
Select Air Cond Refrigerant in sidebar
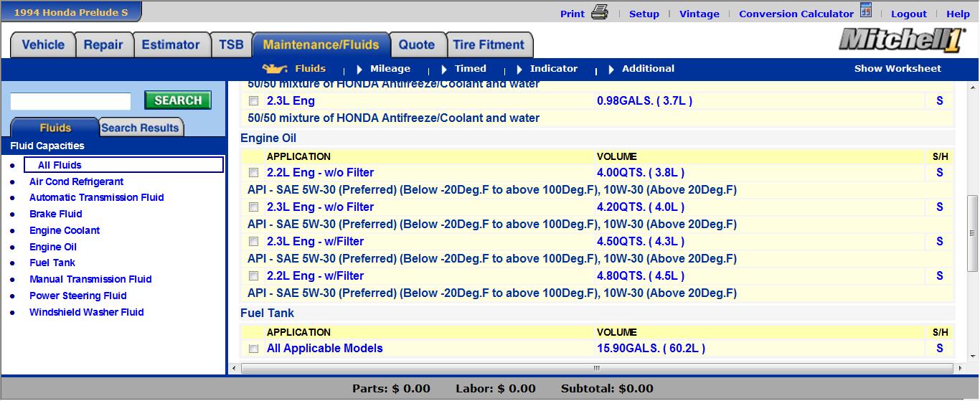click(76, 181)
